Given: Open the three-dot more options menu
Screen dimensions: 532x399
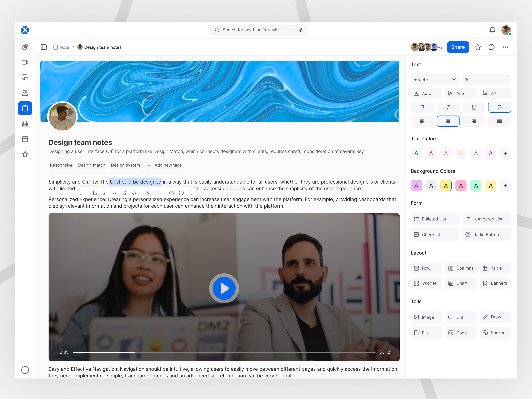Looking at the screenshot, I should [x=505, y=47].
